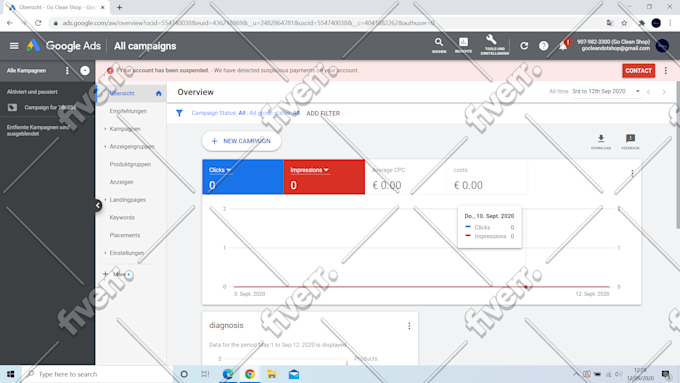Open the Mail app from taskbar
The height and width of the screenshot is (383, 680).
294,374
